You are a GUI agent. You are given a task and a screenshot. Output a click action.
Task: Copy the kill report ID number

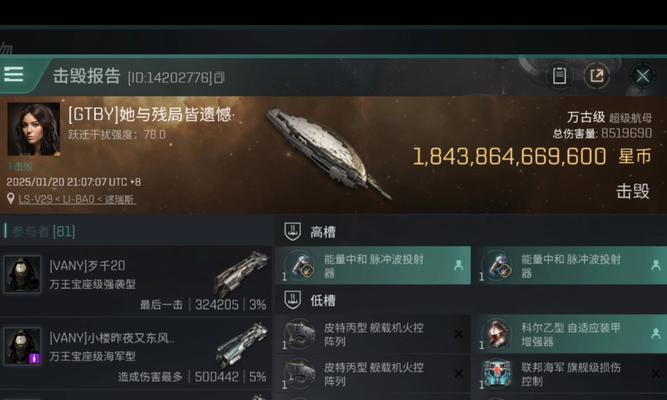click(219, 77)
